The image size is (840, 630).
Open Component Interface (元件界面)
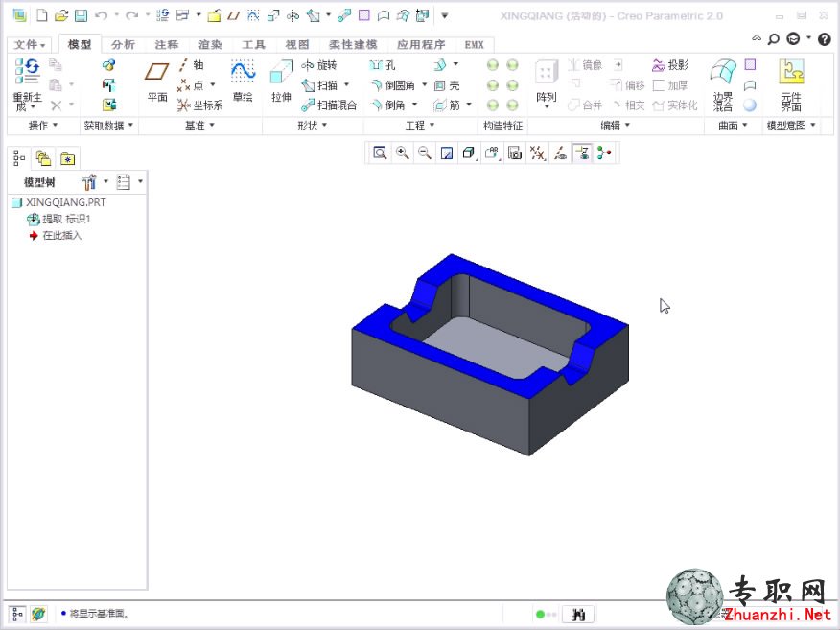(x=791, y=84)
